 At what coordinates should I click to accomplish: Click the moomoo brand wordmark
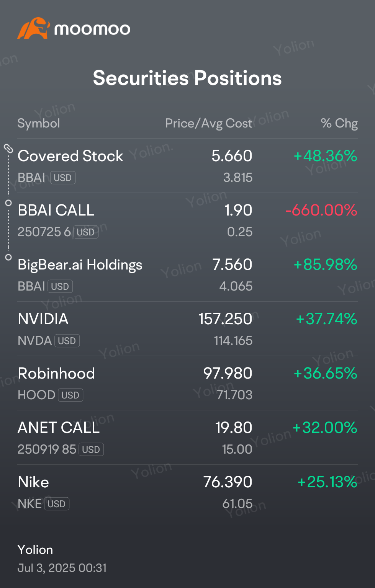point(92,29)
